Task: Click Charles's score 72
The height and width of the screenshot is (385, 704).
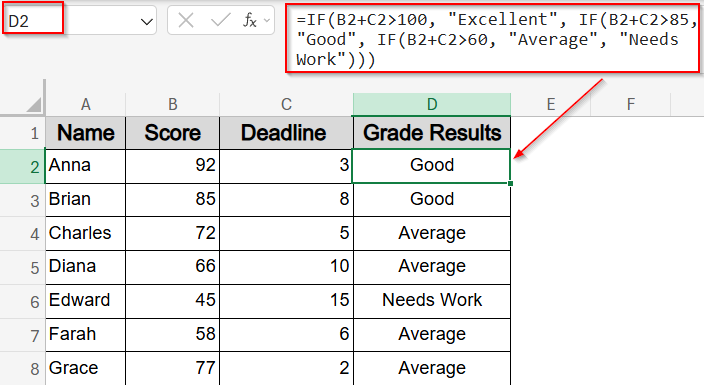Action: pos(172,234)
